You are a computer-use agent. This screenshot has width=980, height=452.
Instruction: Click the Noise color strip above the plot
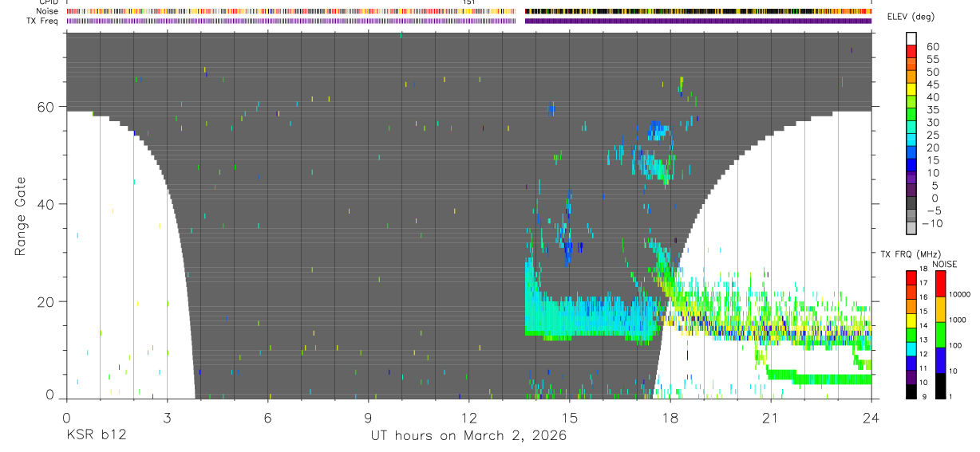(469, 11)
